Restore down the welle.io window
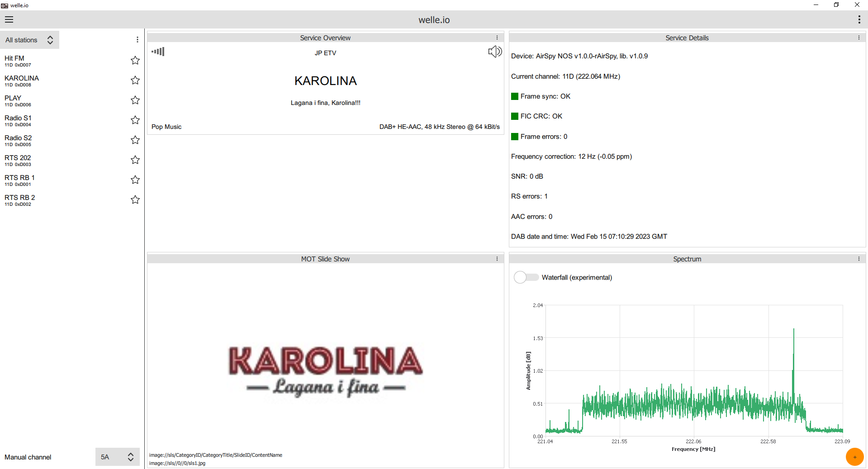868x469 pixels. (836, 5)
